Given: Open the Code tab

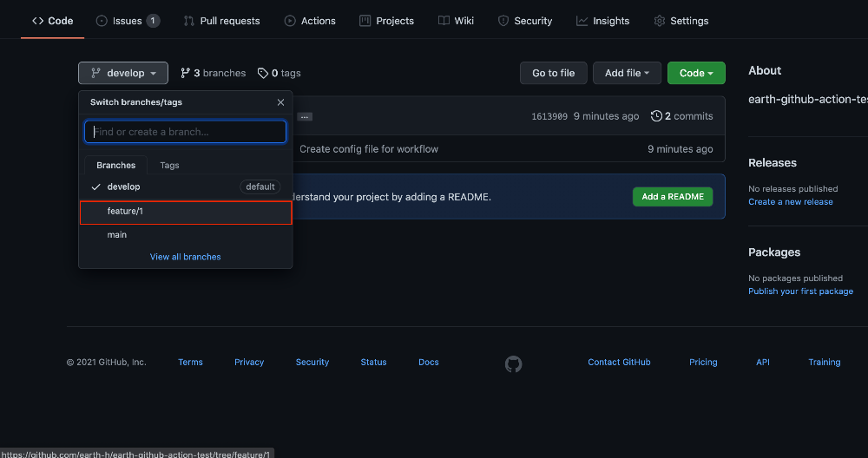Looking at the screenshot, I should tap(53, 21).
